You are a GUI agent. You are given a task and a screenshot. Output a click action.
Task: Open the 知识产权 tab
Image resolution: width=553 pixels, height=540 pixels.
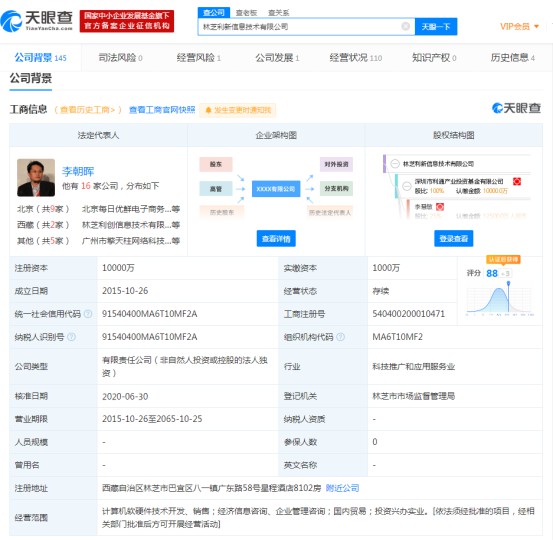tap(434, 57)
